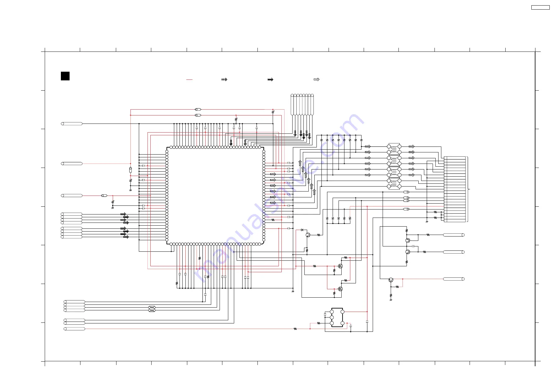Image resolution: width=555 pixels, height=392 pixels.
Task: Click the vertical jumper link symbol
Action: click(130, 170)
